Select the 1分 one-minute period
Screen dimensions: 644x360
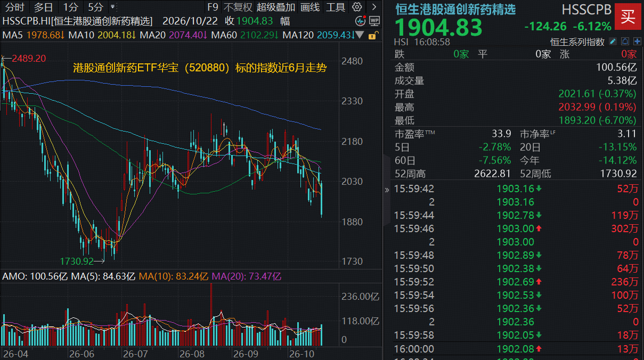70,7
